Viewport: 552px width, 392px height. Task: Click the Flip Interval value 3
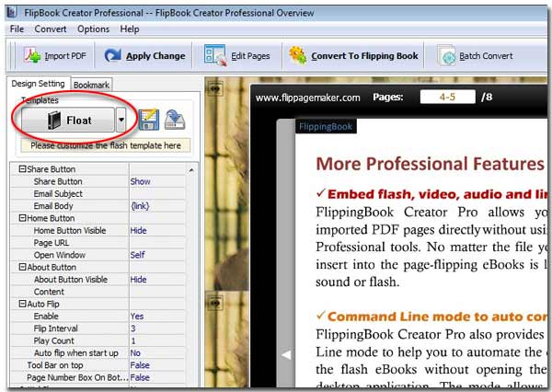tap(133, 329)
